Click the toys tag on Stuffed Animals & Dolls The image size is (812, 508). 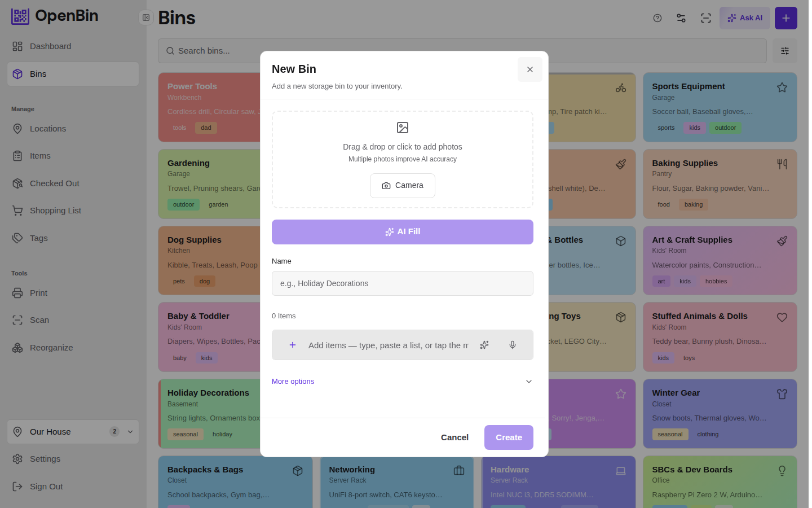pos(689,358)
